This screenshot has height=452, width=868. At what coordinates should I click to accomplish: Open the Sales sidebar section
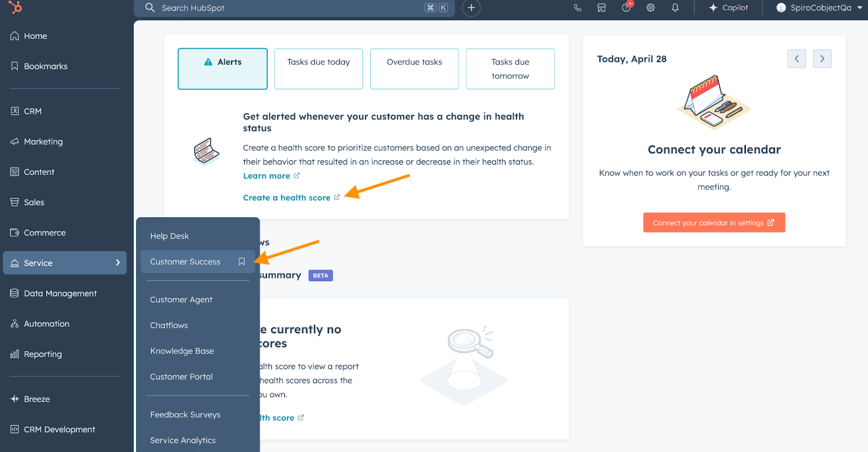(x=27, y=202)
